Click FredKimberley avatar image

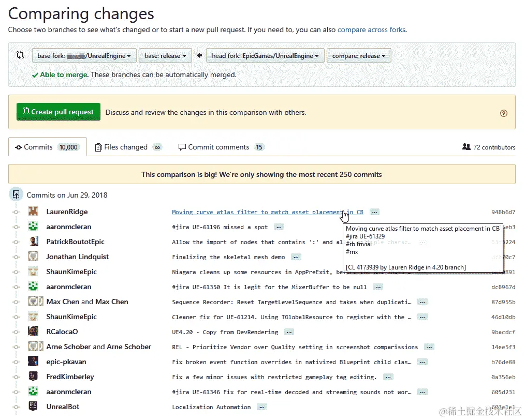(x=33, y=377)
